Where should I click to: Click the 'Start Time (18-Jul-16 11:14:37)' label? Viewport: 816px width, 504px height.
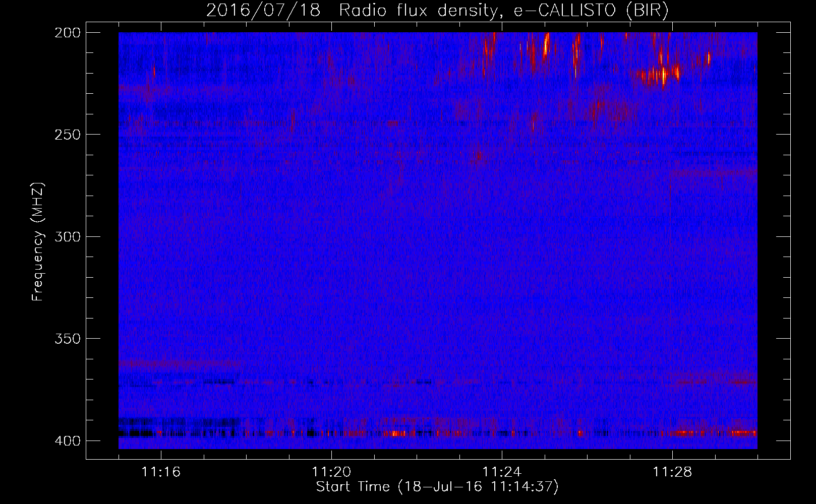[x=437, y=487]
